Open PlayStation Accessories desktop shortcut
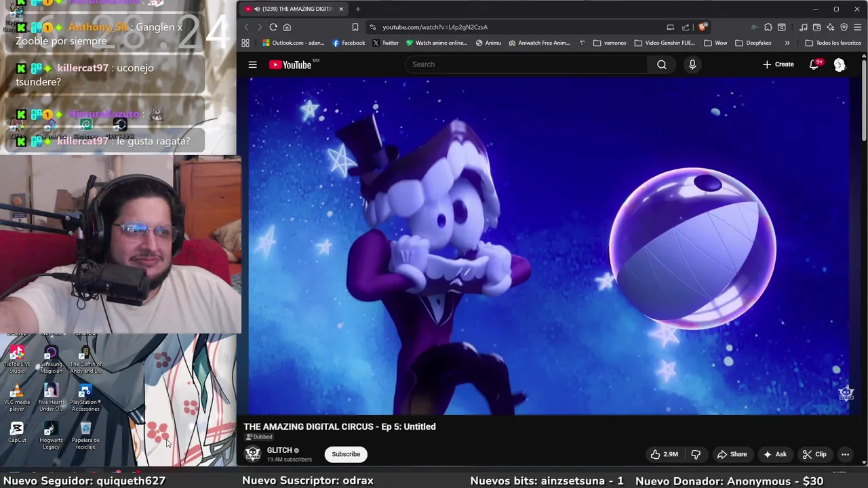This screenshot has width=868, height=488. [85, 397]
